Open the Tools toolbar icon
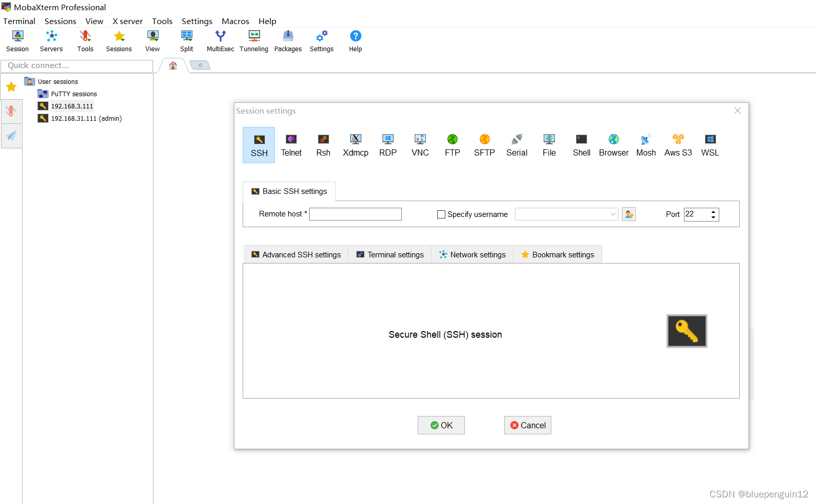The width and height of the screenshot is (816, 504). pos(85,41)
